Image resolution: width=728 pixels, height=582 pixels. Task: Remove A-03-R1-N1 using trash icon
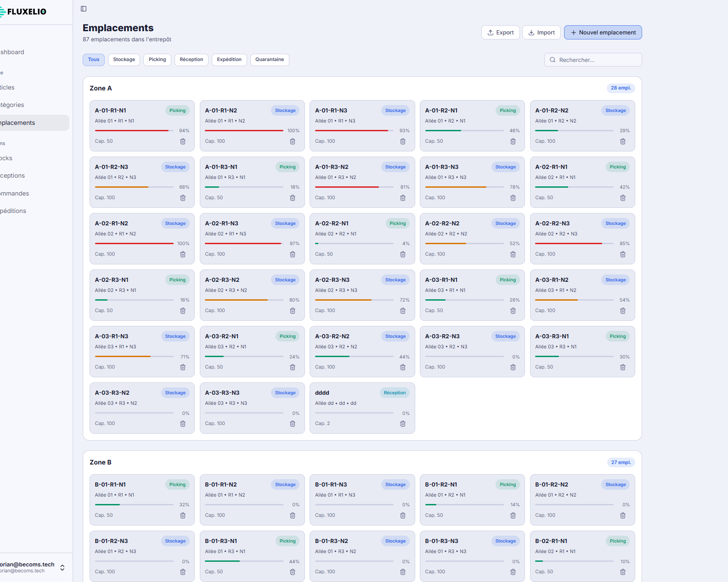513,311
